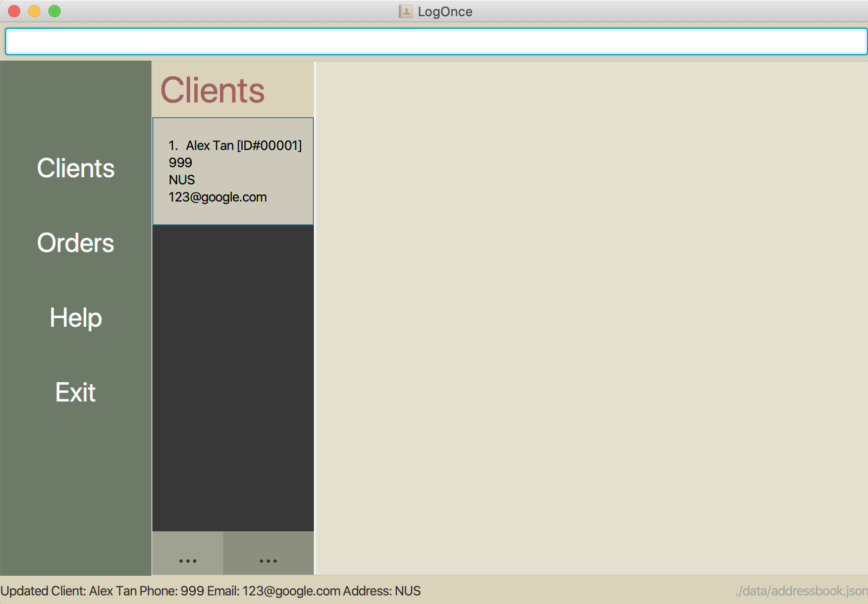Click the ./data/addressbook.json file path
Image resolution: width=868 pixels, height=604 pixels.
pyautogui.click(x=801, y=591)
